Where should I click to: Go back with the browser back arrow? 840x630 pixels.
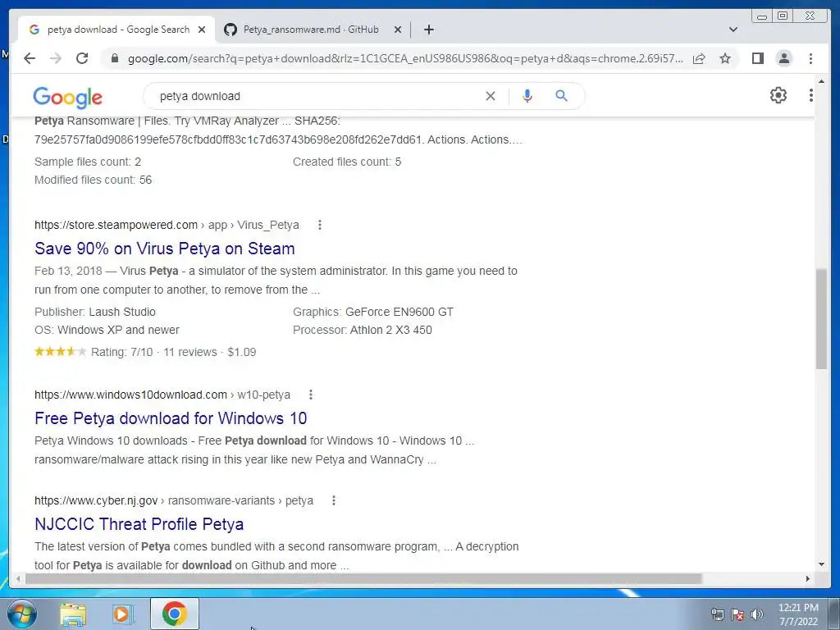click(x=30, y=58)
